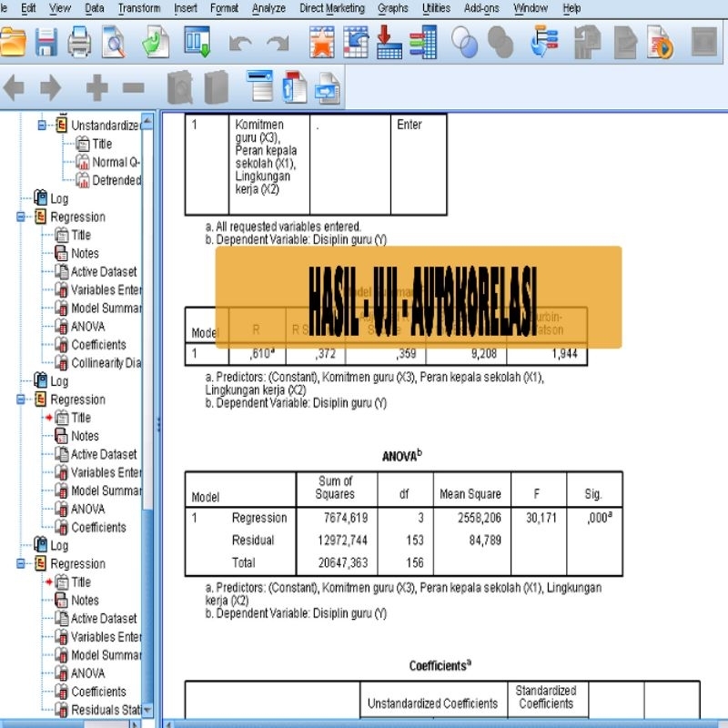The height and width of the screenshot is (728, 728).
Task: Collapse the third Regression node
Action: point(20,563)
